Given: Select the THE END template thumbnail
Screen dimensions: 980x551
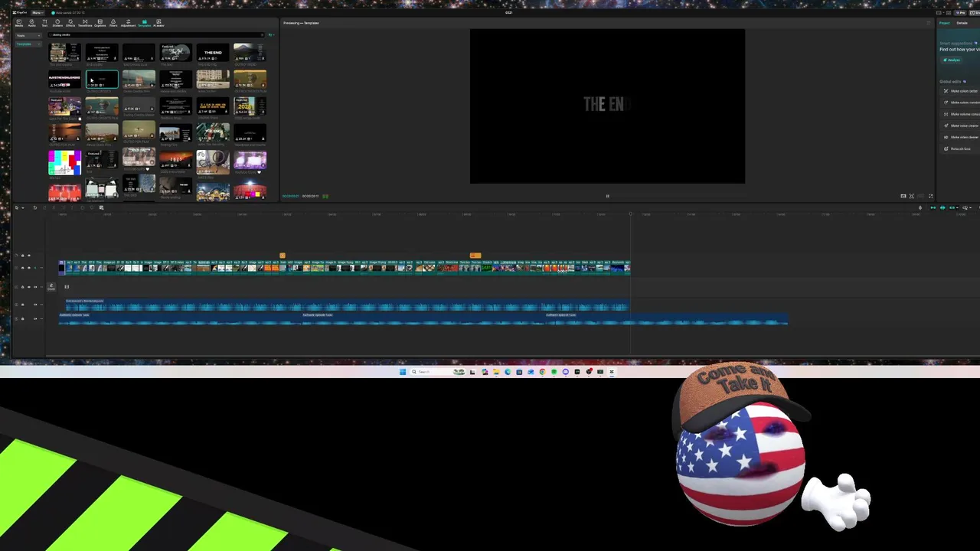Looking at the screenshot, I should (213, 52).
